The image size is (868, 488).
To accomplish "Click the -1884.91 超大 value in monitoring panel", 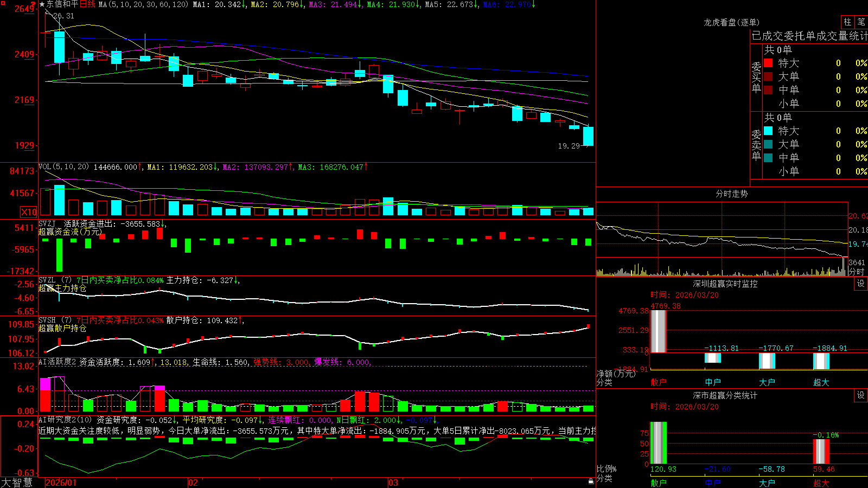I will 829,348.
